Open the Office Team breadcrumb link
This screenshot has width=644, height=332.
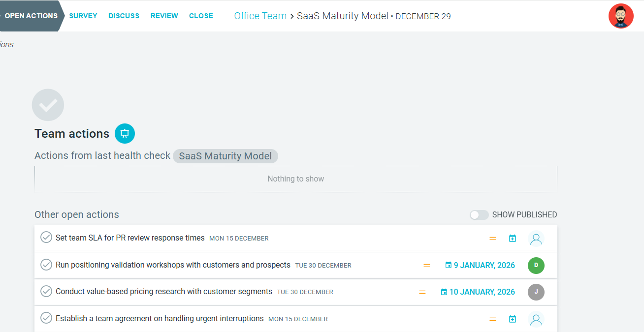click(x=260, y=16)
